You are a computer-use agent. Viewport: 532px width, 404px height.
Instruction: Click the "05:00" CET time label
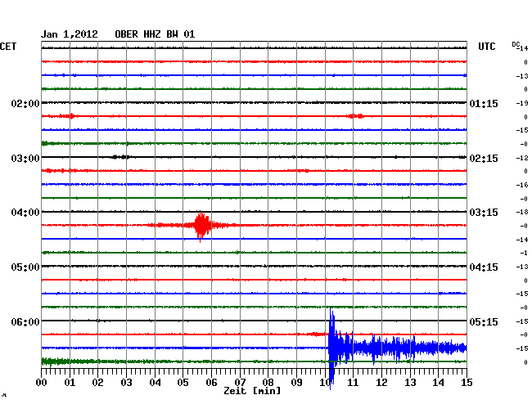pyautogui.click(x=25, y=267)
